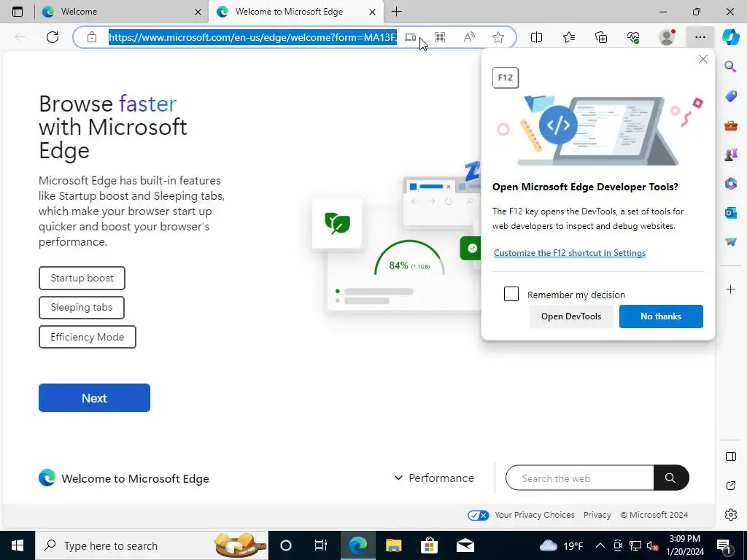747x560 pixels.
Task: Open sidebar settings gear icon
Action: [x=731, y=515]
